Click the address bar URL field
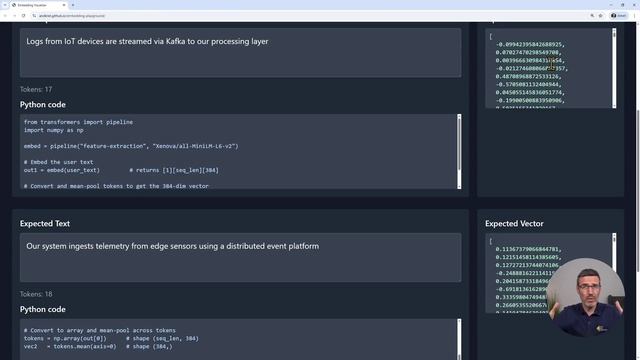Viewport: 640px width, 360px height. coord(310,16)
